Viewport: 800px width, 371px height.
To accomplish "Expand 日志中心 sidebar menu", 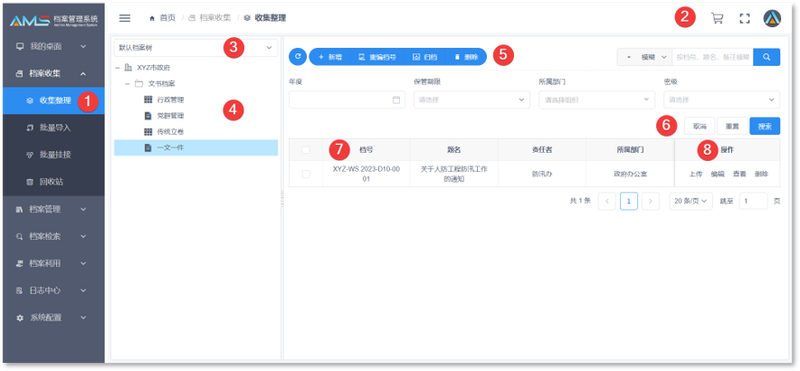I will click(54, 290).
